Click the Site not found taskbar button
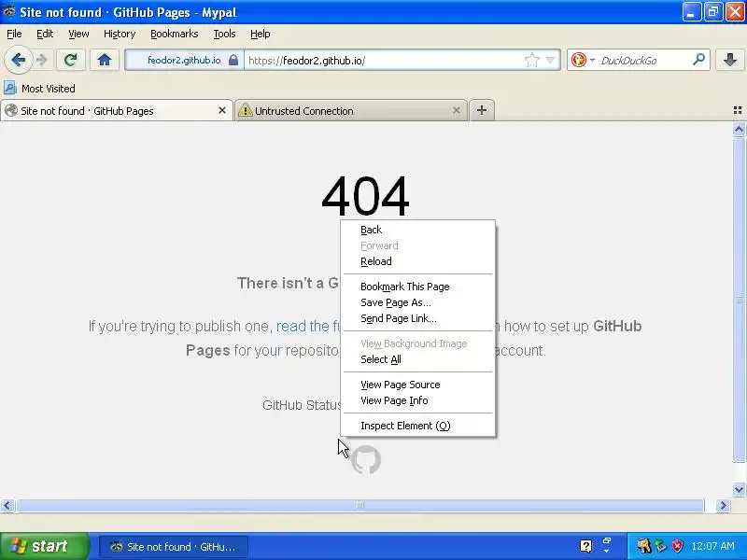This screenshot has width=747, height=560. point(174,547)
